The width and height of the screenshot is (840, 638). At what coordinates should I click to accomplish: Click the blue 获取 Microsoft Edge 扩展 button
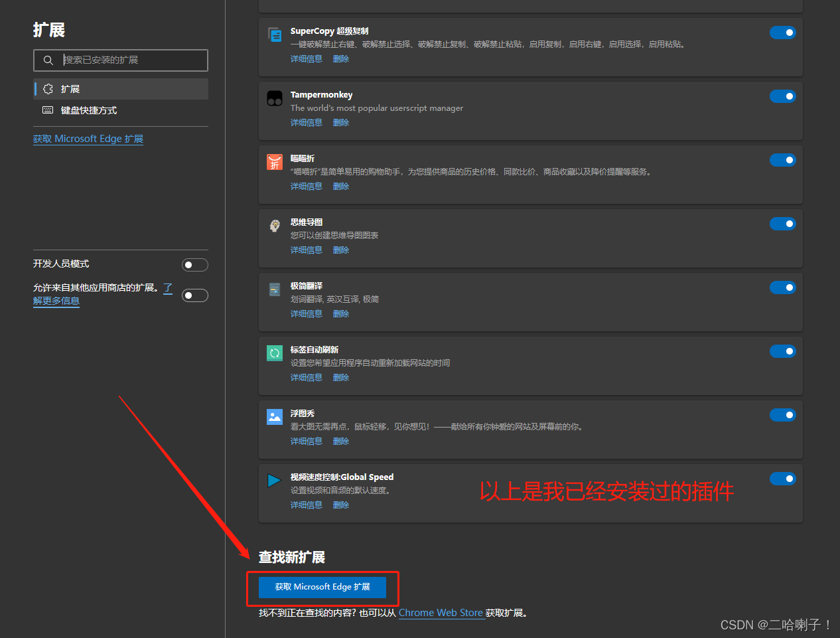click(x=322, y=587)
